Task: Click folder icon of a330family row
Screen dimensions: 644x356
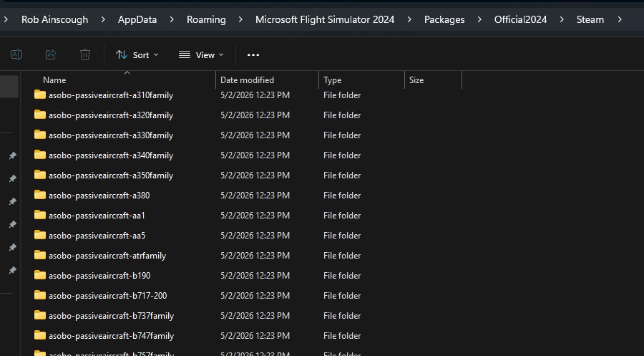Action: coord(40,135)
